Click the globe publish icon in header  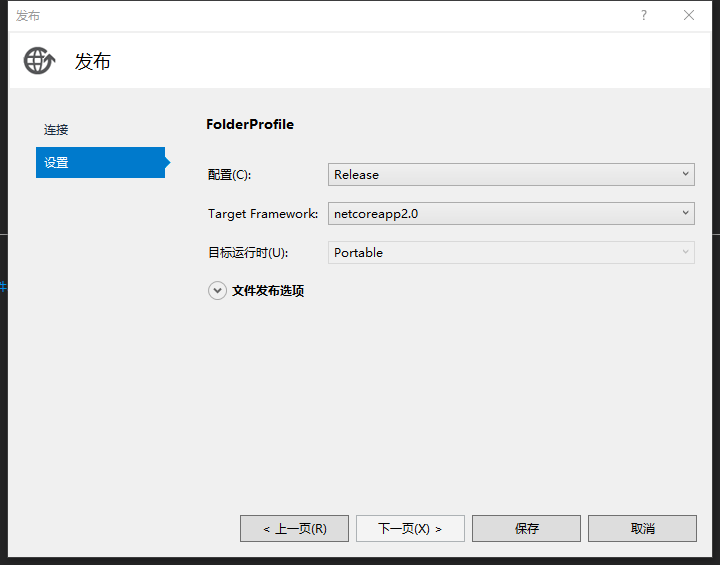click(x=39, y=61)
